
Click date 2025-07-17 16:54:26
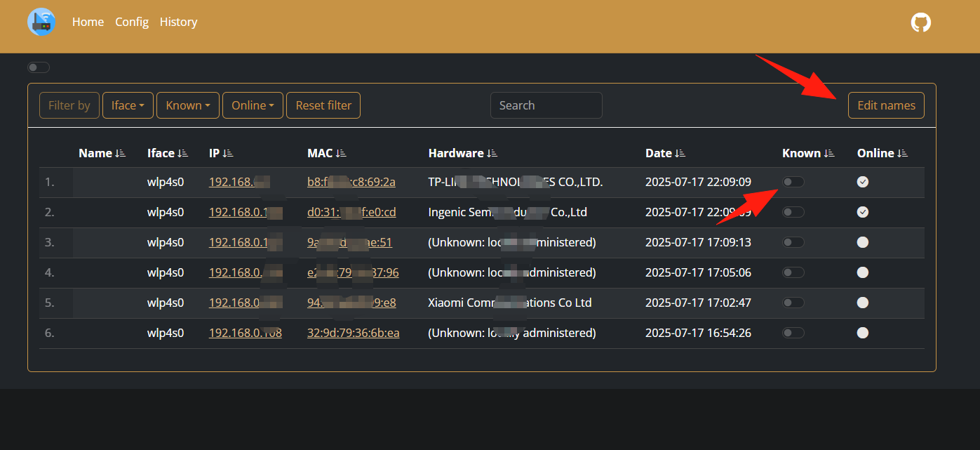698,333
